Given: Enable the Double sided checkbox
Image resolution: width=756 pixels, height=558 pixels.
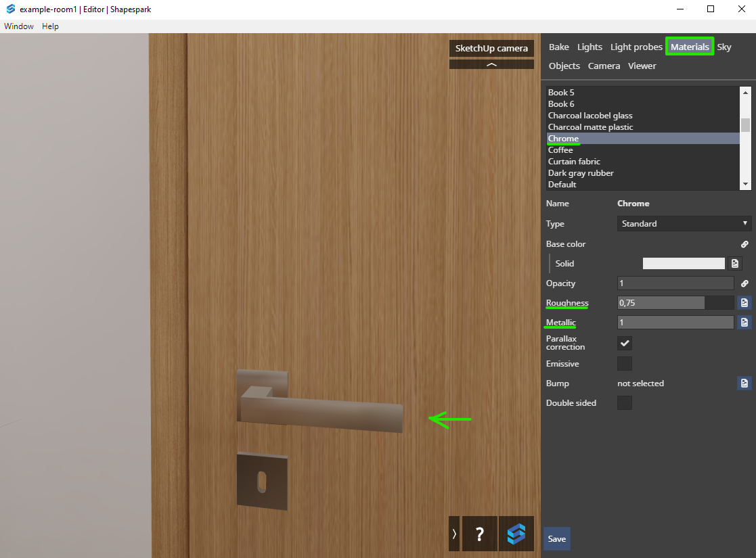Looking at the screenshot, I should click(x=625, y=403).
